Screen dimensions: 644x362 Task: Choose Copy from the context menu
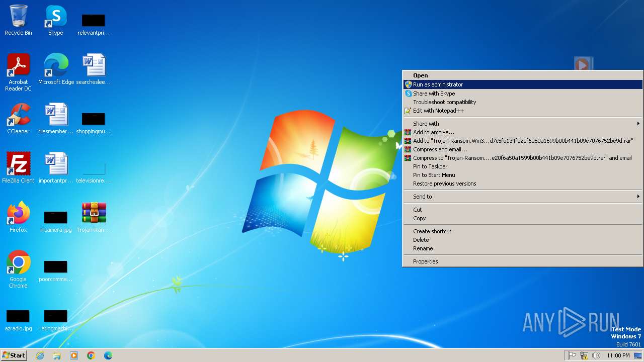click(523, 218)
